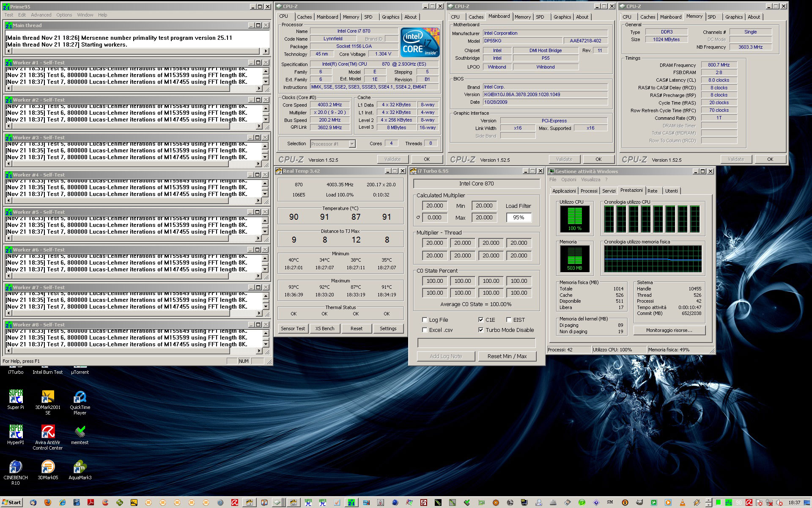812x508 pixels.
Task: Open the Load Filter dropdown in i7 Turbo
Action: [x=519, y=217]
